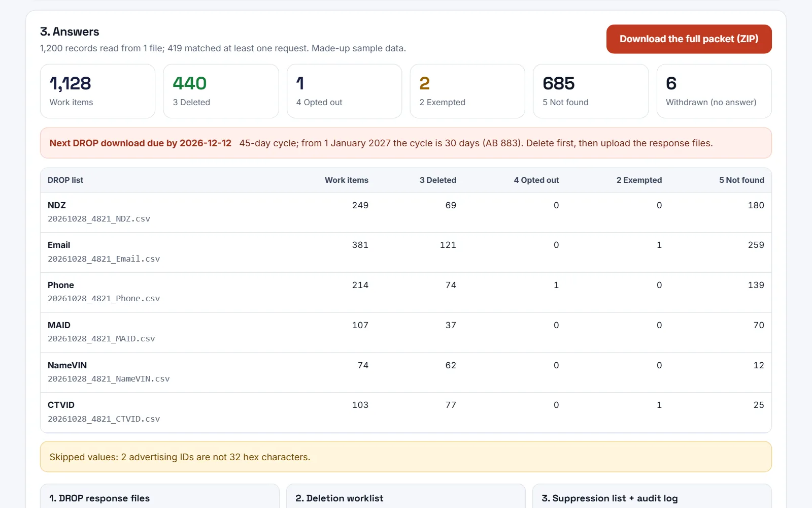Download the full packet (ZIP)
Viewport: 812px width, 508px height.
pyautogui.click(x=689, y=39)
